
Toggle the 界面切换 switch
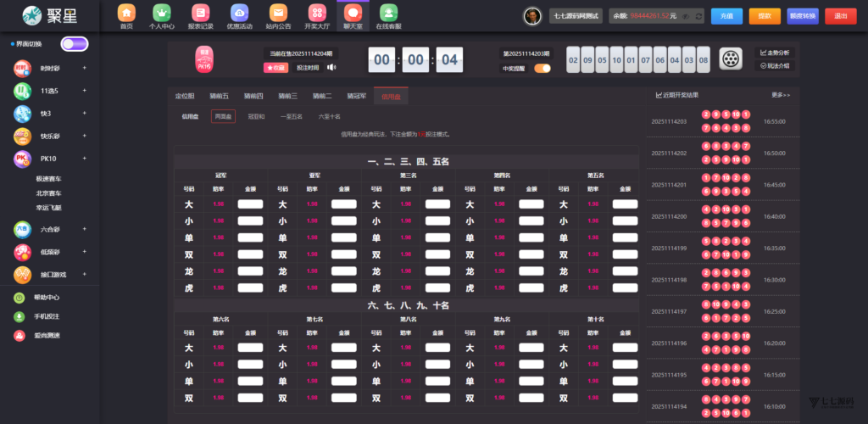click(74, 44)
